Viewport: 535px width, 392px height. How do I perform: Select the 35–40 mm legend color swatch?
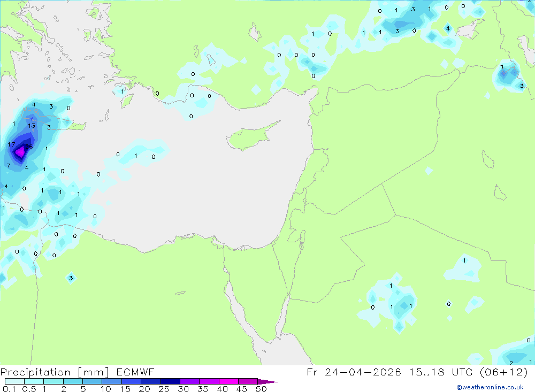tap(209, 381)
